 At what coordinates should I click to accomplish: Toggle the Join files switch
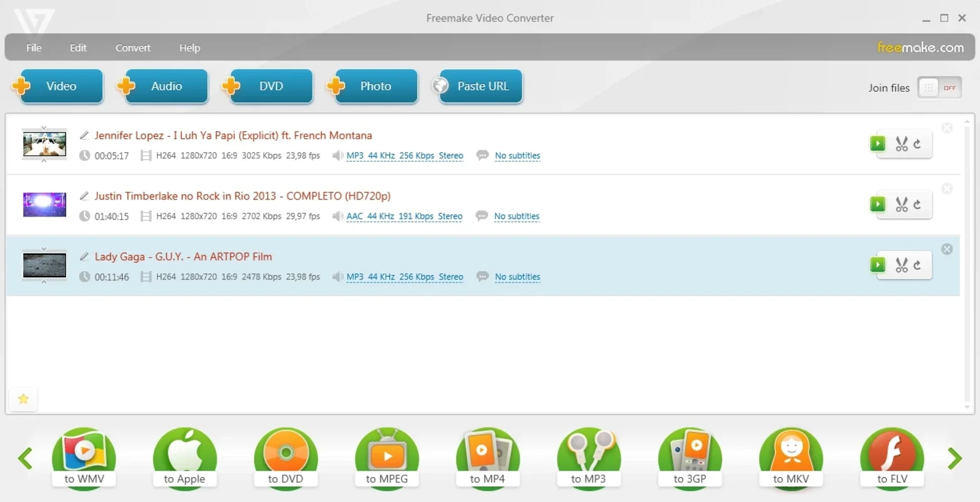point(939,88)
